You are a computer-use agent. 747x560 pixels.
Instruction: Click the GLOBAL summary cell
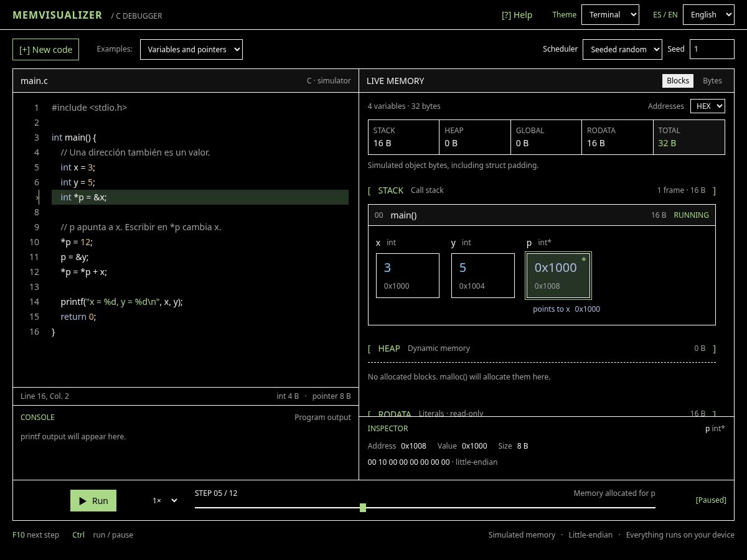(547, 137)
